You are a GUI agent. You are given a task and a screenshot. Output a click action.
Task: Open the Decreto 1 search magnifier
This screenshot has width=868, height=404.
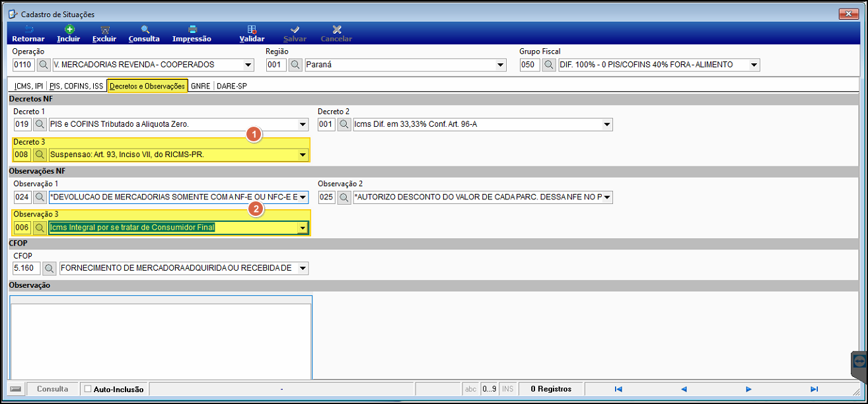[41, 124]
